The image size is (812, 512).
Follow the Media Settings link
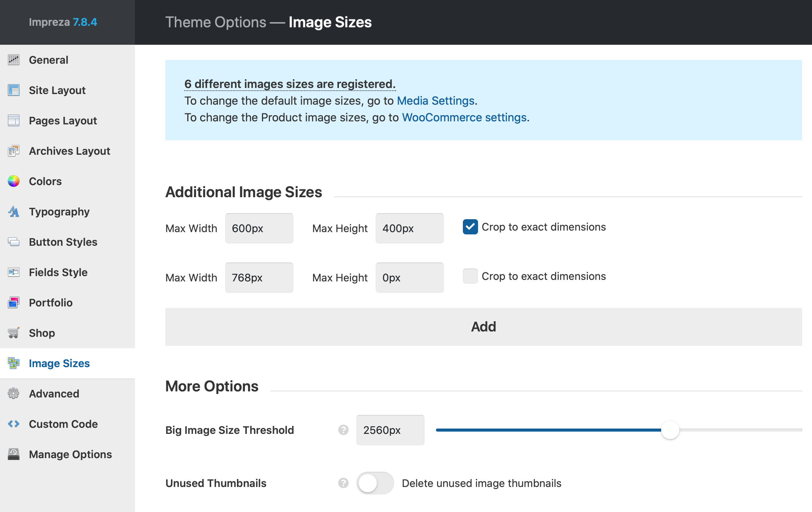[436, 101]
